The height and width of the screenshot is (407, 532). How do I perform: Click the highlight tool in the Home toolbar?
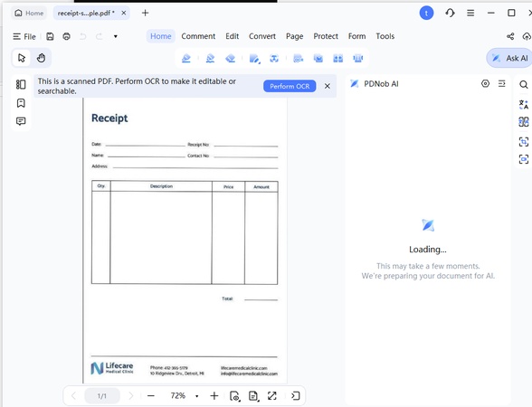tap(186, 58)
